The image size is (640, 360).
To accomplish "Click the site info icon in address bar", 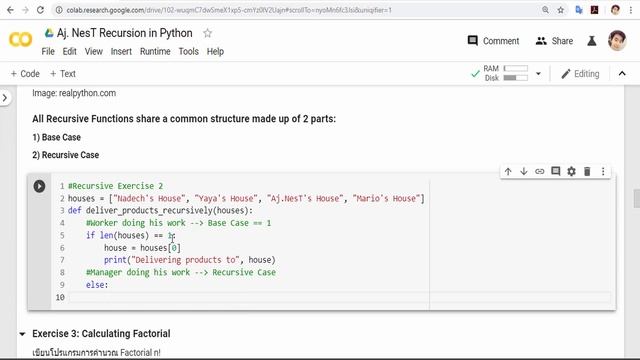I will coord(59,10).
